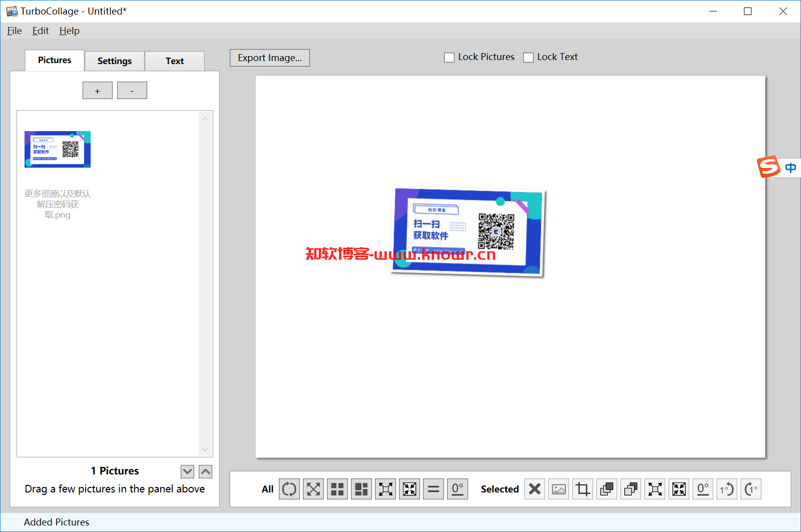Open the File menu

tap(15, 31)
